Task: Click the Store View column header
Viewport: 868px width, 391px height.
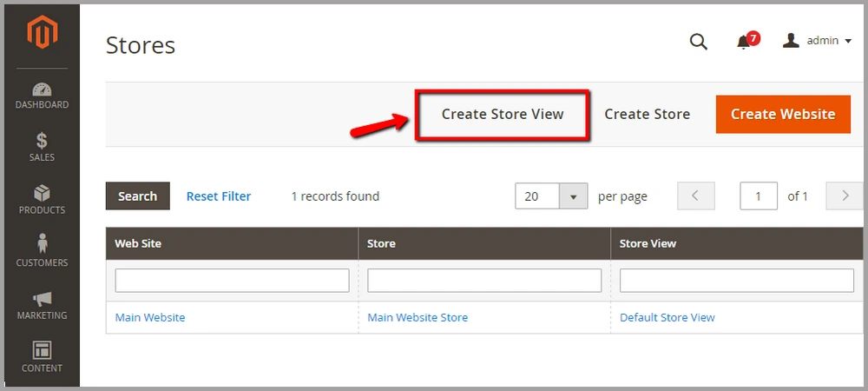Action: tap(737, 243)
